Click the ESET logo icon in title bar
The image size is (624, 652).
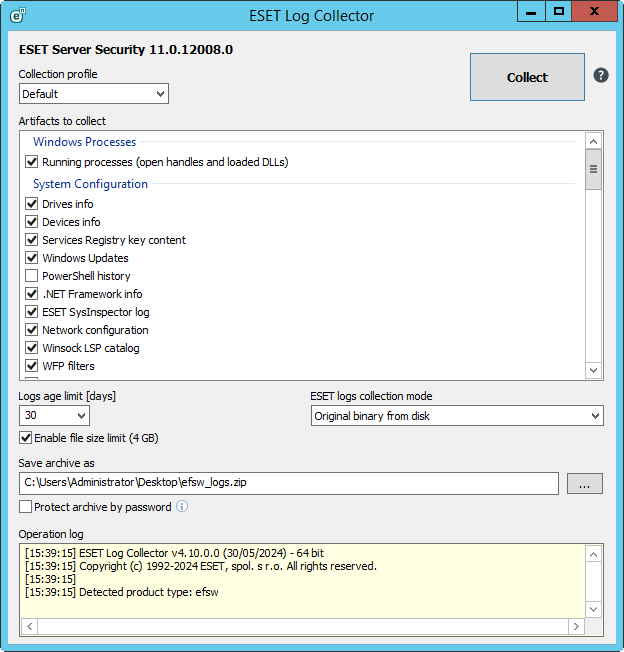click(x=17, y=15)
